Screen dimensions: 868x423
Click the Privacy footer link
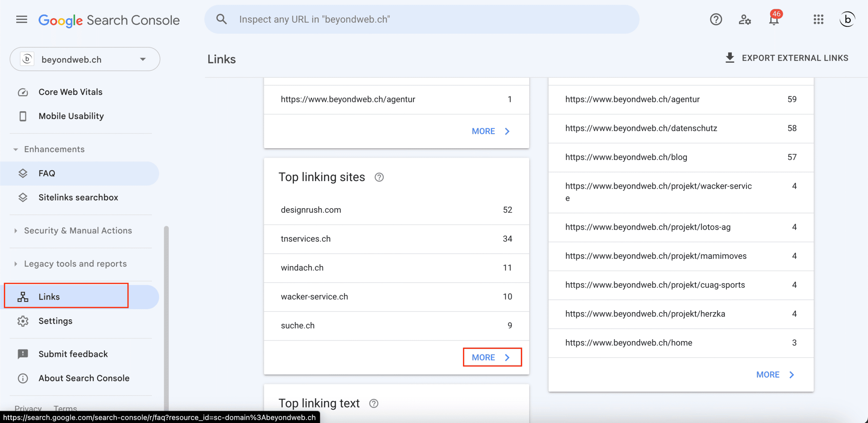point(28,408)
